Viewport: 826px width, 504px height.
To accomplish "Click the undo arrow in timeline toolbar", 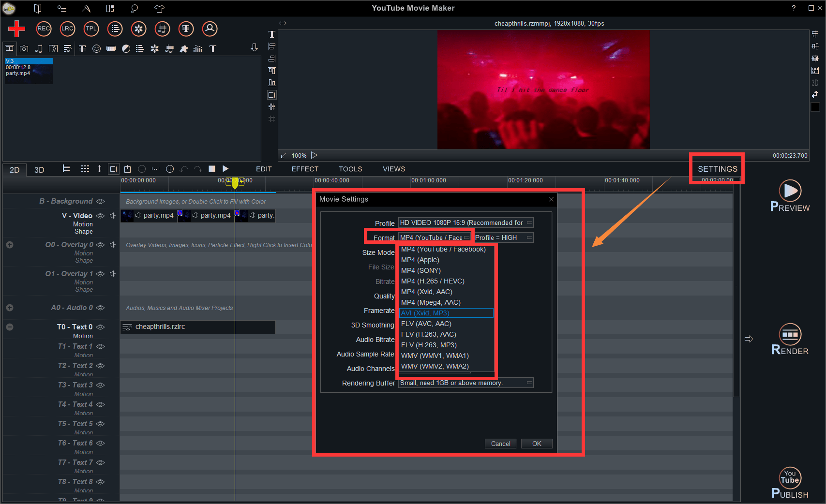I will click(184, 169).
